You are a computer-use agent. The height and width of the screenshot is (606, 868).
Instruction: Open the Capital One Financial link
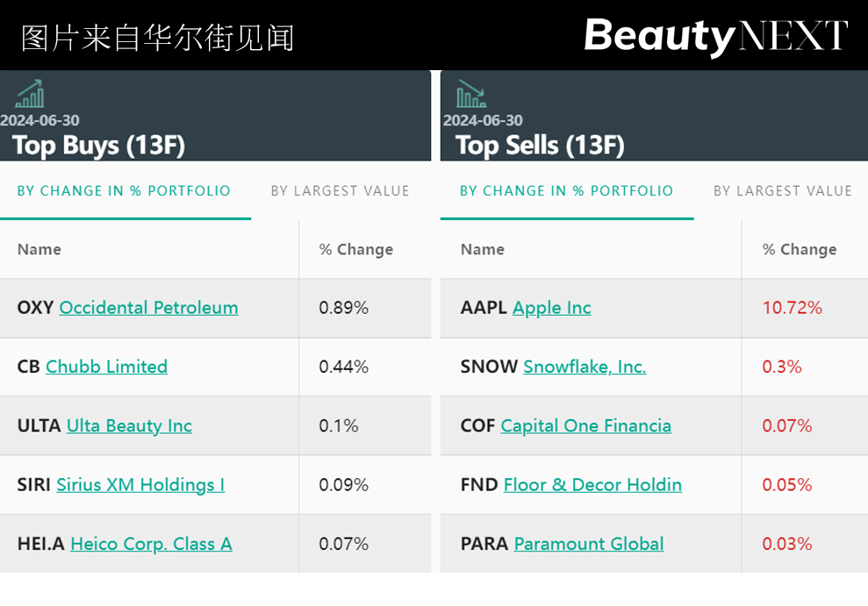585,426
